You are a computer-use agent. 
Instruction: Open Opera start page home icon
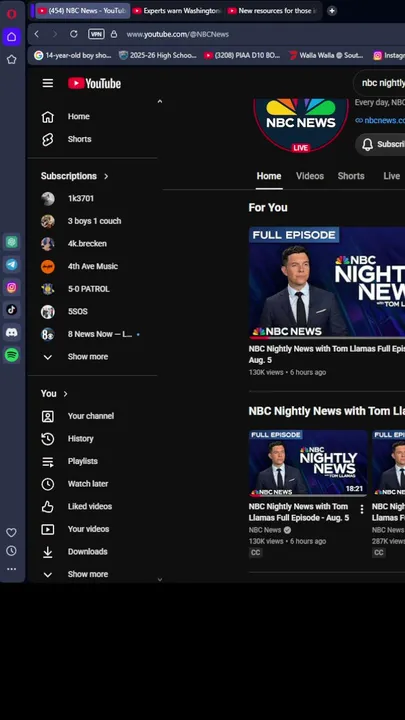click(x=11, y=37)
